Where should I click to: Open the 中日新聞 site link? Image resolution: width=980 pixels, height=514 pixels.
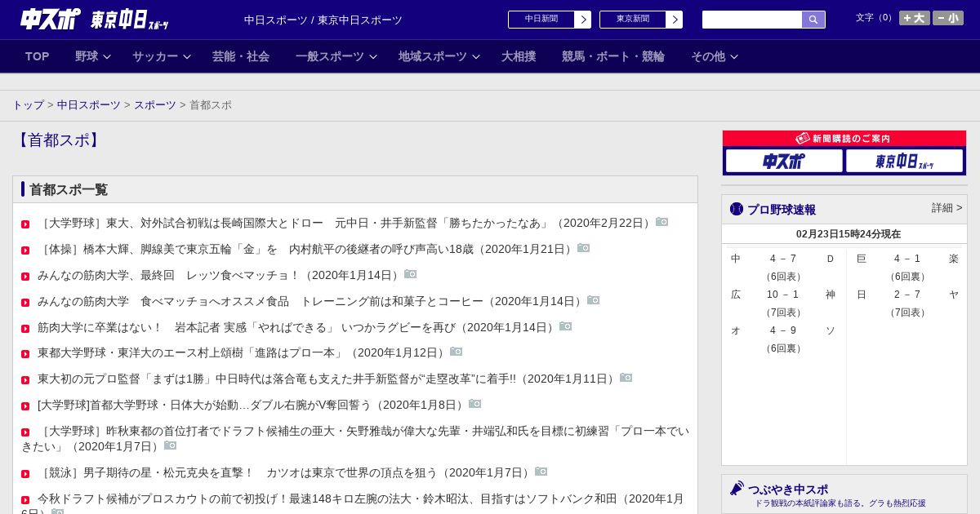[x=541, y=20]
